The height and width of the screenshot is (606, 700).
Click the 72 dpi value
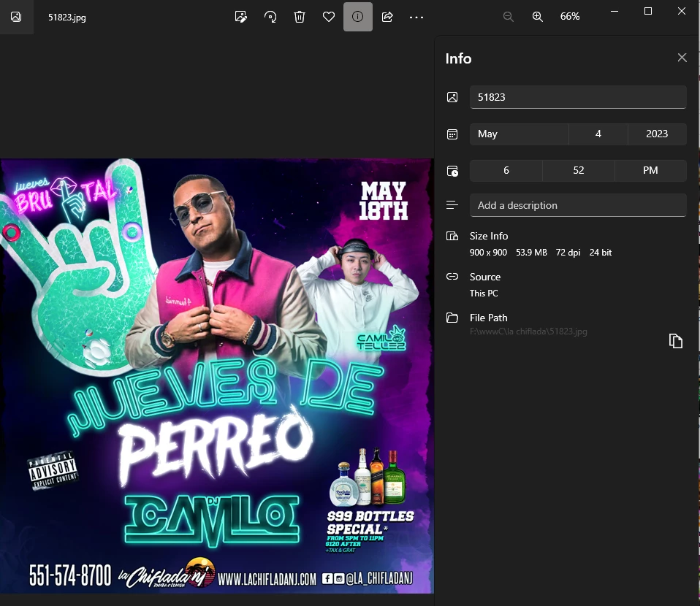pyautogui.click(x=568, y=253)
